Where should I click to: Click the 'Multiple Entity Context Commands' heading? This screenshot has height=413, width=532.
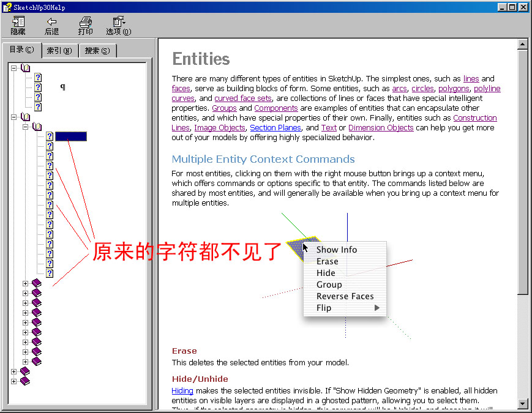tap(263, 159)
